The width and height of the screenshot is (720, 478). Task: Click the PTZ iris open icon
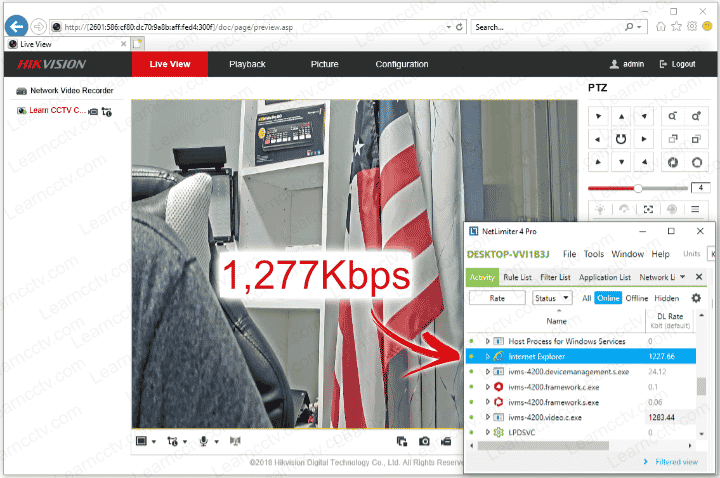(x=673, y=162)
